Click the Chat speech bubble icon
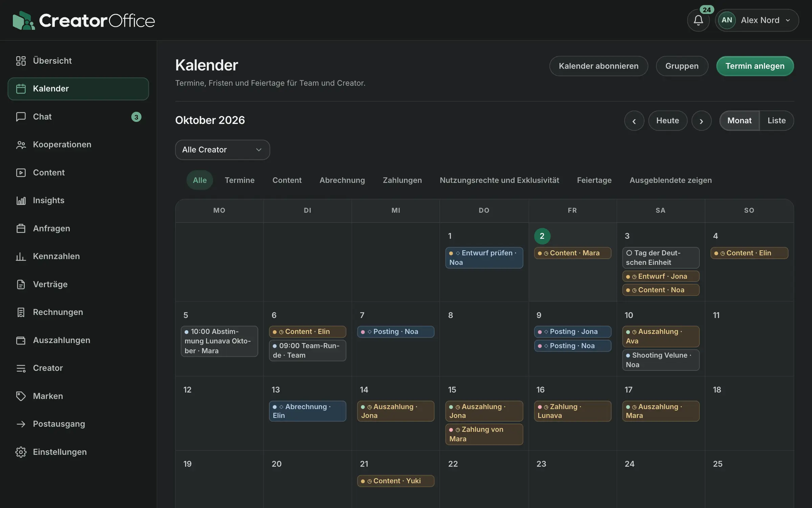 pyautogui.click(x=21, y=117)
